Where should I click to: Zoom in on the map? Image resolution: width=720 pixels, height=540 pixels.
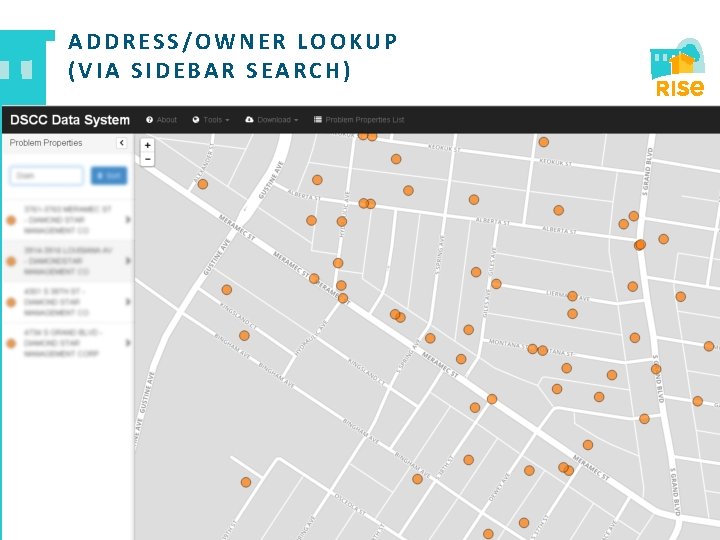tap(147, 145)
